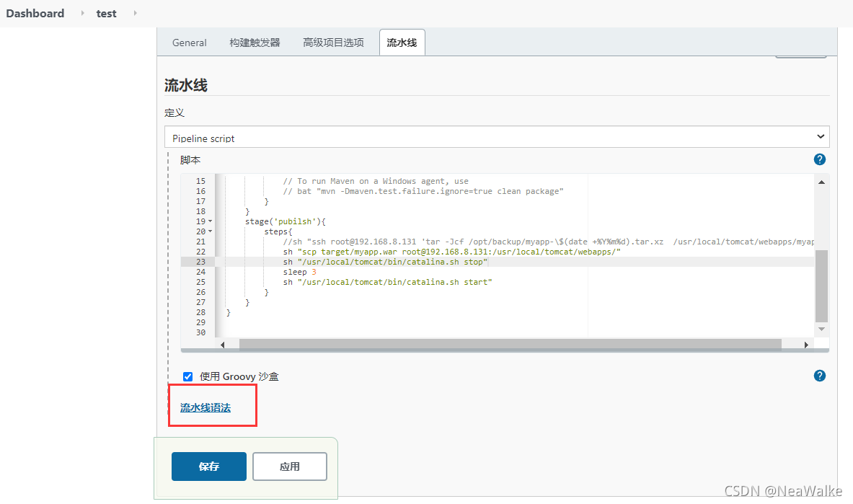Switch to the 构建触发器 tab
The height and width of the screenshot is (504, 853).
point(255,43)
